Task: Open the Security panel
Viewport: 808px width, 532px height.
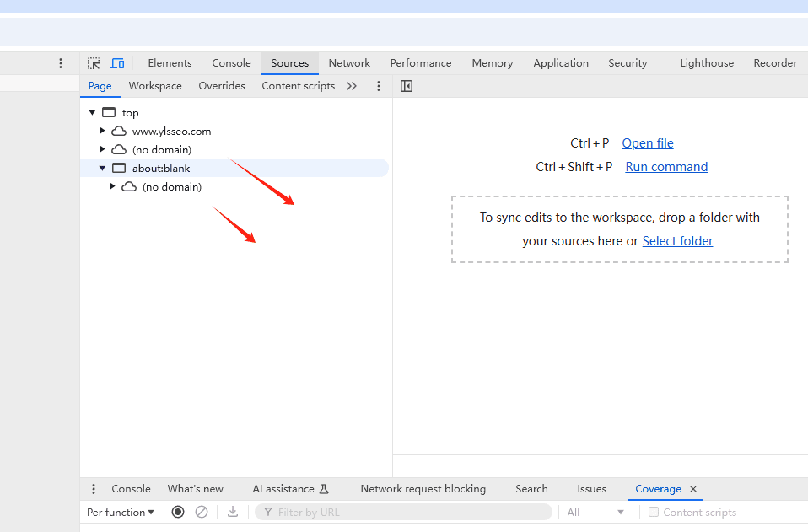Action: click(x=628, y=63)
